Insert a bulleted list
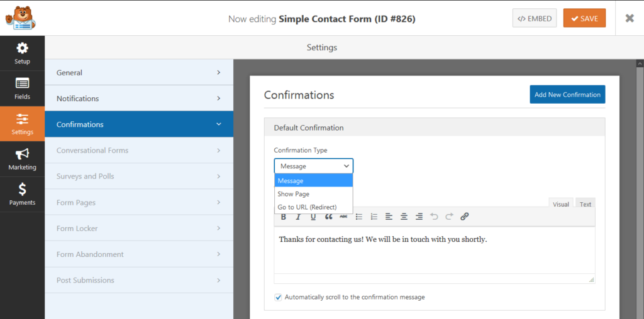This screenshot has height=319, width=644. pyautogui.click(x=359, y=217)
